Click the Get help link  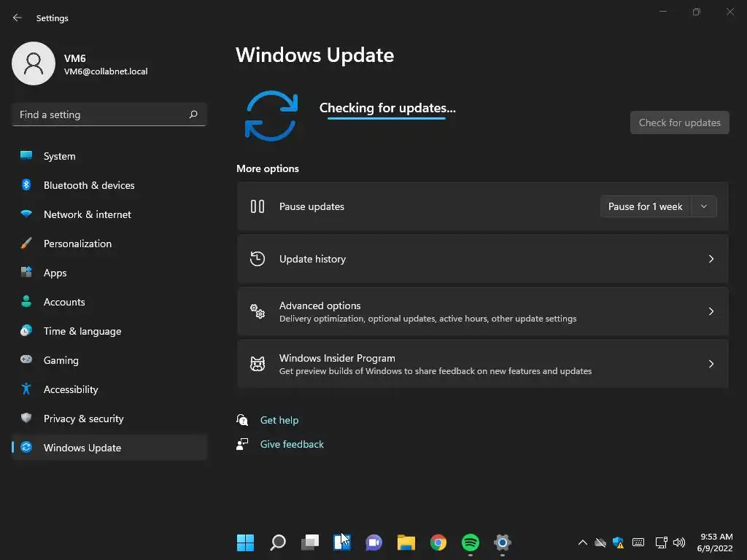click(x=279, y=420)
